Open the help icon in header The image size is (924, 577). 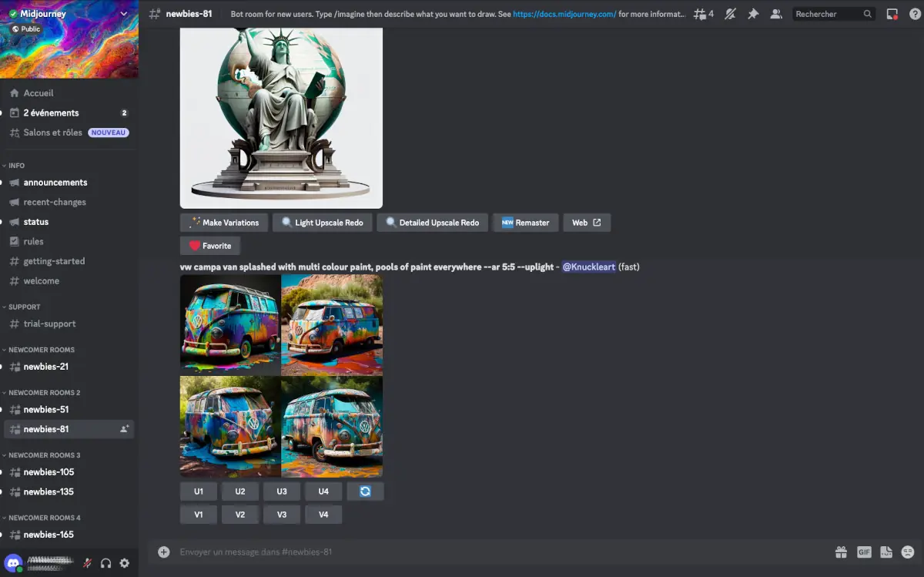[x=913, y=14]
